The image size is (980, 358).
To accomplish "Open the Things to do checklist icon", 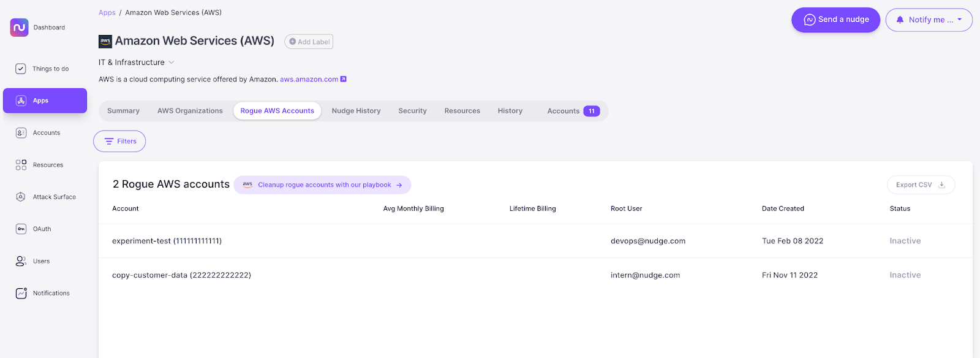I will pyautogui.click(x=21, y=69).
